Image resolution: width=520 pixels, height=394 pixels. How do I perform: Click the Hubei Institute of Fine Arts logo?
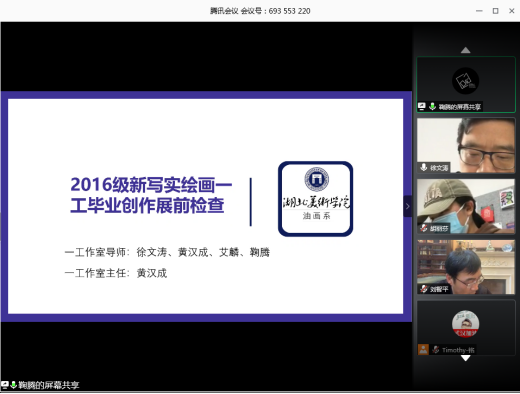(x=316, y=199)
